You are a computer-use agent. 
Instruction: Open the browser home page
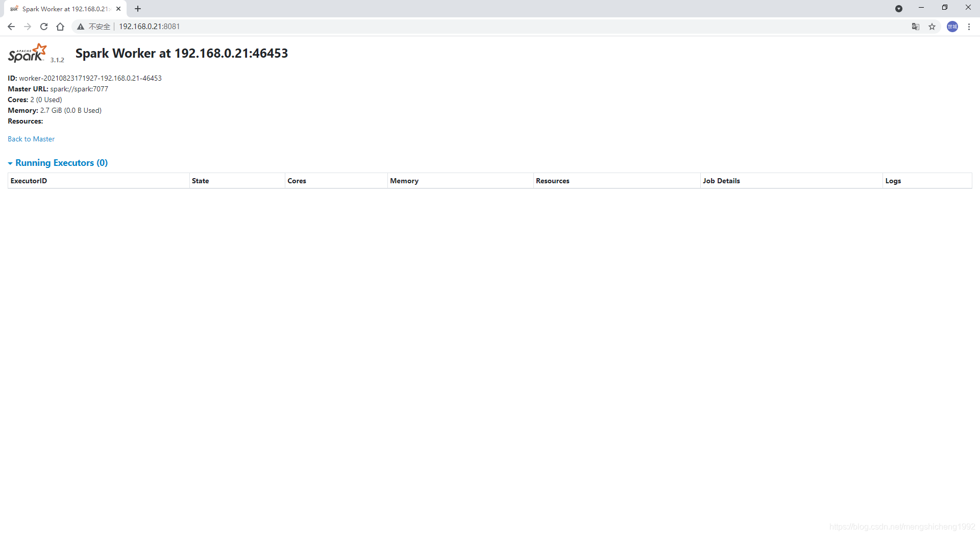tap(60, 27)
